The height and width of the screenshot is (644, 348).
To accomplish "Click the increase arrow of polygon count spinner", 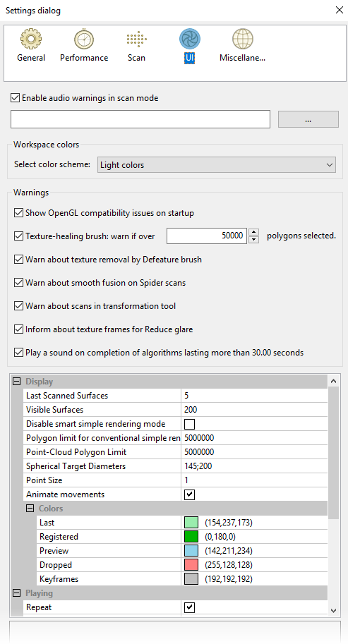I will tap(254, 232).
